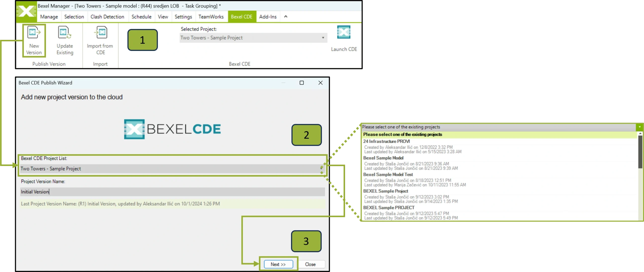Click the Next >> button

point(278,264)
